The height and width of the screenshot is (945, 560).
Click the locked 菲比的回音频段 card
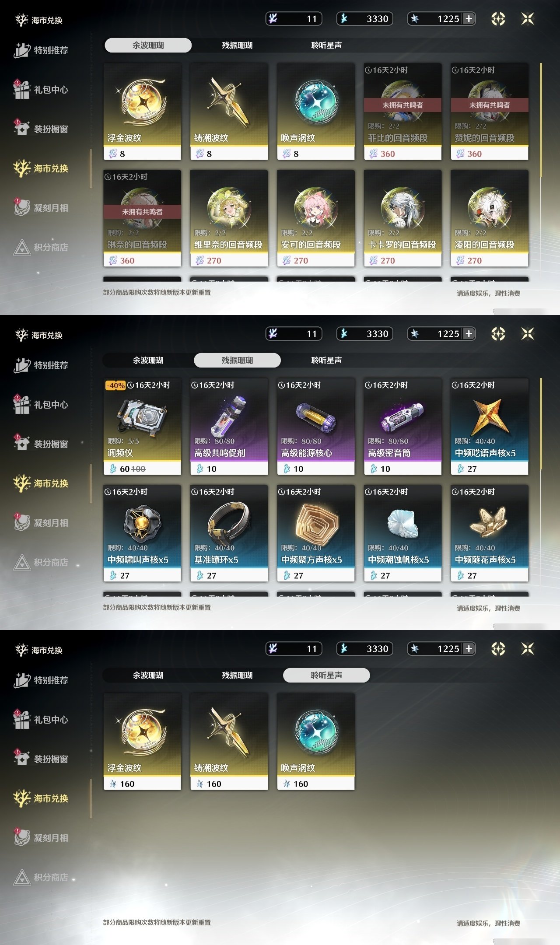[x=402, y=112]
